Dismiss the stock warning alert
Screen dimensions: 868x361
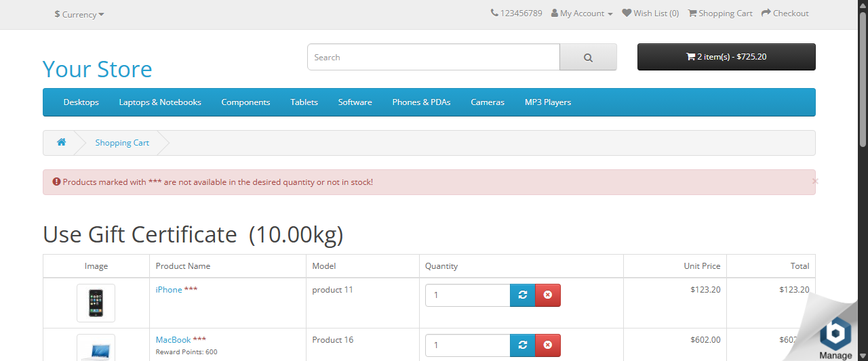(815, 182)
